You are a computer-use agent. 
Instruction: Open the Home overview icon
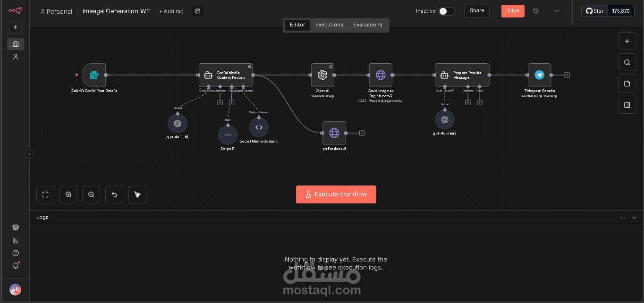pyautogui.click(x=16, y=44)
